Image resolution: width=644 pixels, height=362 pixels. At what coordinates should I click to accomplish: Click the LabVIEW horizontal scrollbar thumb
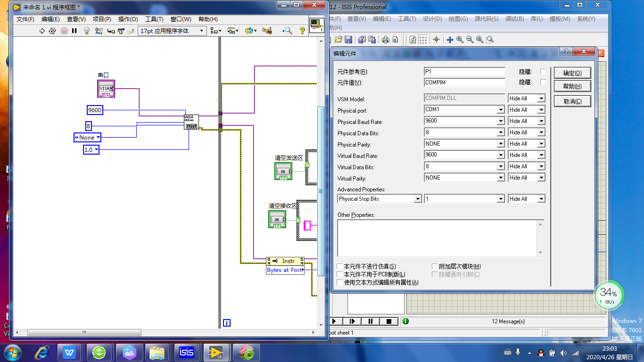pos(84,332)
